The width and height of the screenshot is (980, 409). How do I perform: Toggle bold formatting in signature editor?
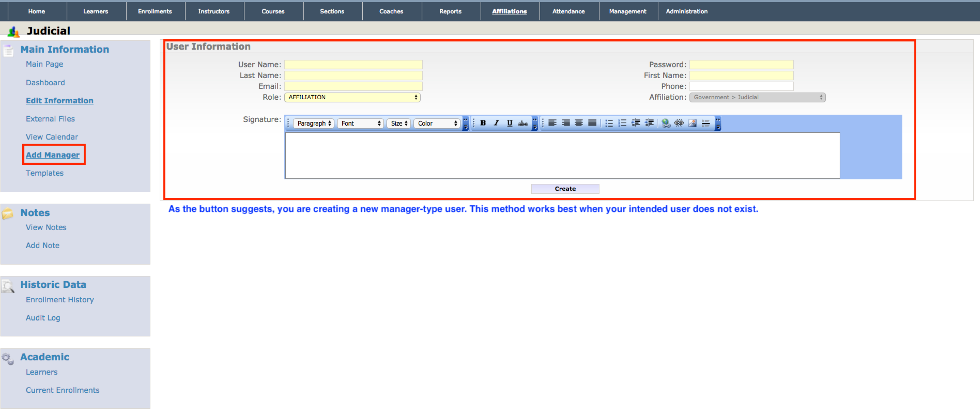483,123
